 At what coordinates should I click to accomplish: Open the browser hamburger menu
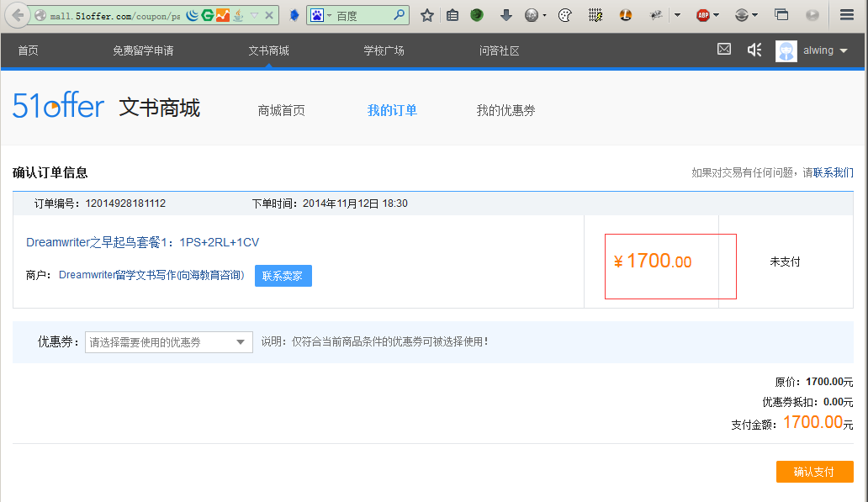pyautogui.click(x=847, y=15)
